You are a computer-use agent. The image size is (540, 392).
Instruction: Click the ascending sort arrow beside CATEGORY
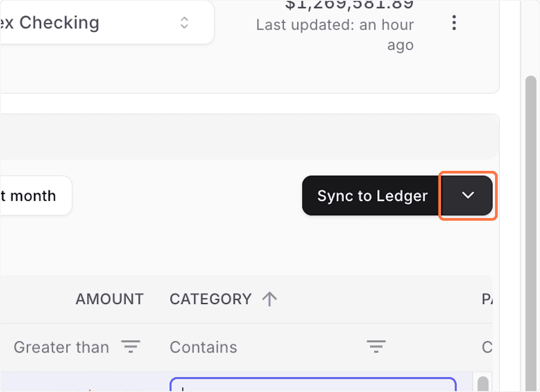point(270,299)
